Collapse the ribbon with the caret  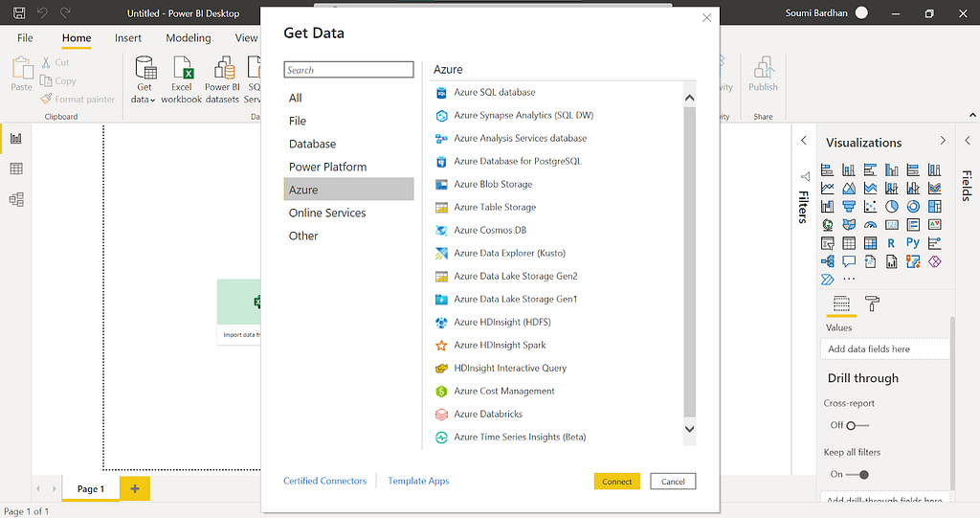(x=972, y=115)
